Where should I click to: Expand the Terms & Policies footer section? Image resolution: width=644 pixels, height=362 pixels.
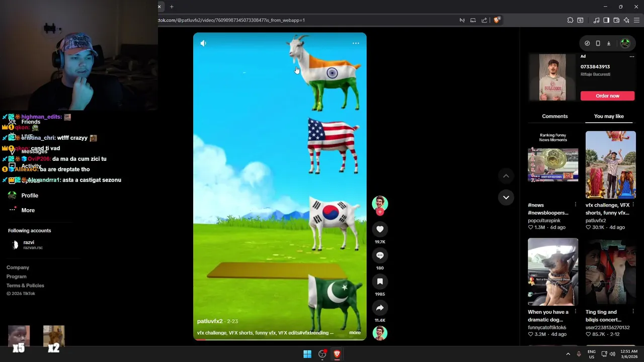point(25,286)
